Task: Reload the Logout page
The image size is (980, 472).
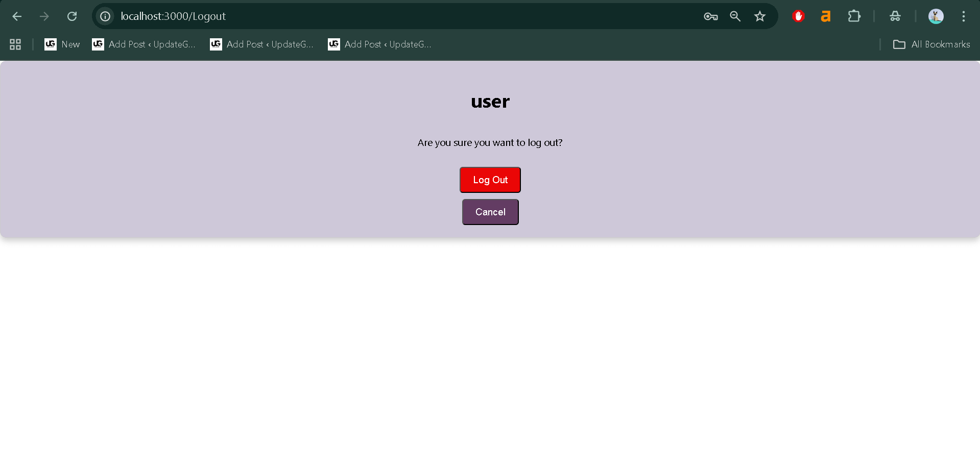Action: click(72, 16)
